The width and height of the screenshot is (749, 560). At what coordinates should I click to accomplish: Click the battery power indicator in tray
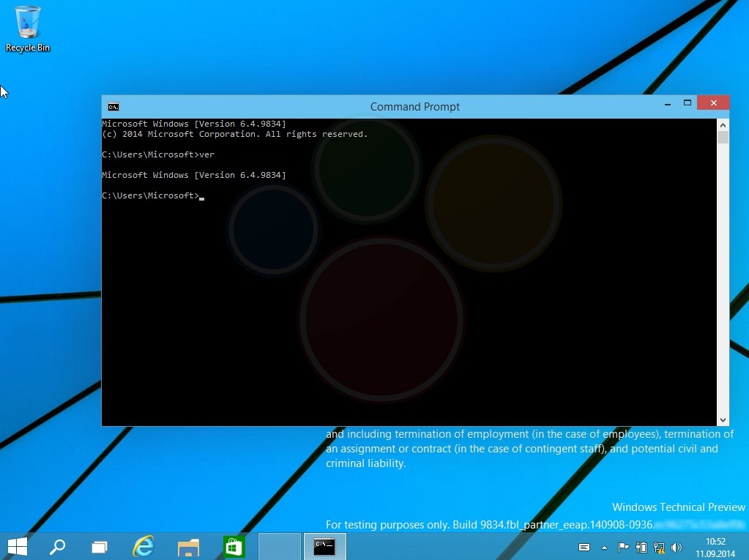pos(641,547)
